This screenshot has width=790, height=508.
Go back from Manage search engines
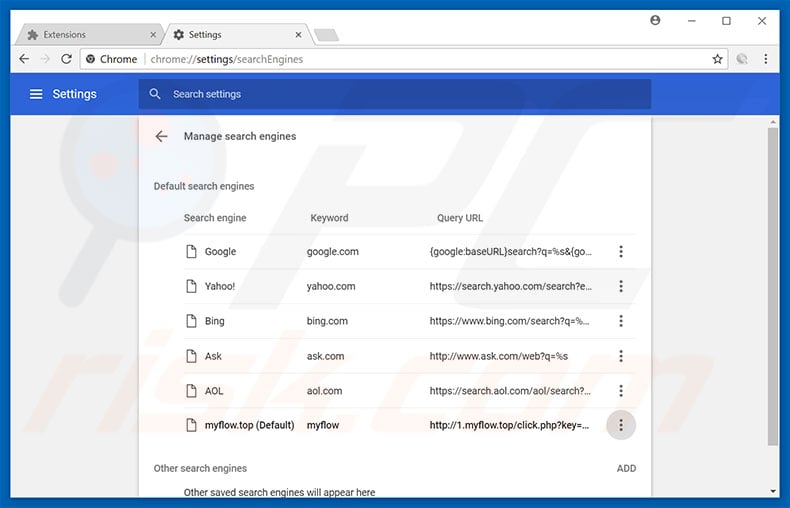[161, 136]
